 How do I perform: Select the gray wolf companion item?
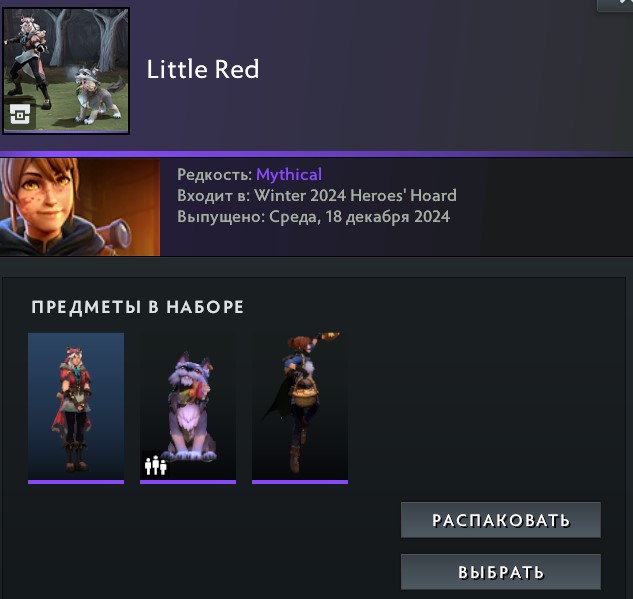click(x=188, y=407)
